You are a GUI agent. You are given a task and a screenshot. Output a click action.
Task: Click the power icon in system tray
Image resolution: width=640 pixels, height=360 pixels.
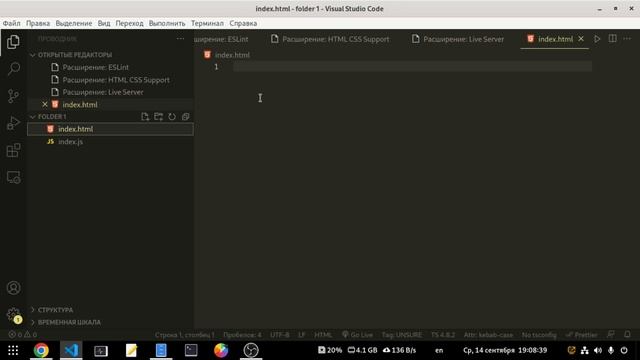coord(624,350)
